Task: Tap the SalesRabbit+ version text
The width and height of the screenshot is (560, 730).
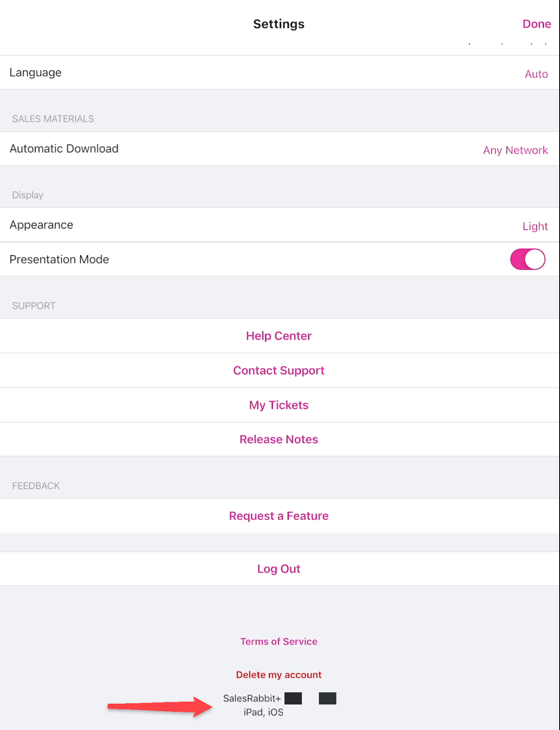Action: (252, 698)
